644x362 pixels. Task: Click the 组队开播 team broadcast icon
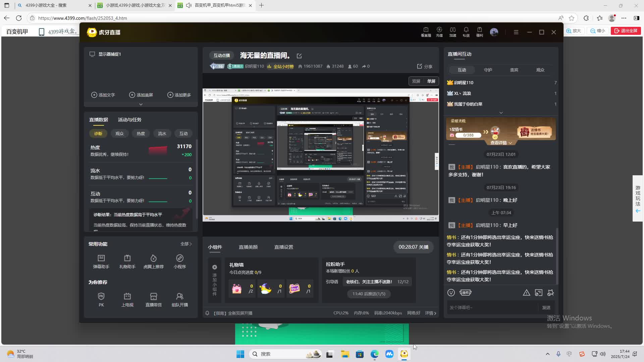coord(179,297)
